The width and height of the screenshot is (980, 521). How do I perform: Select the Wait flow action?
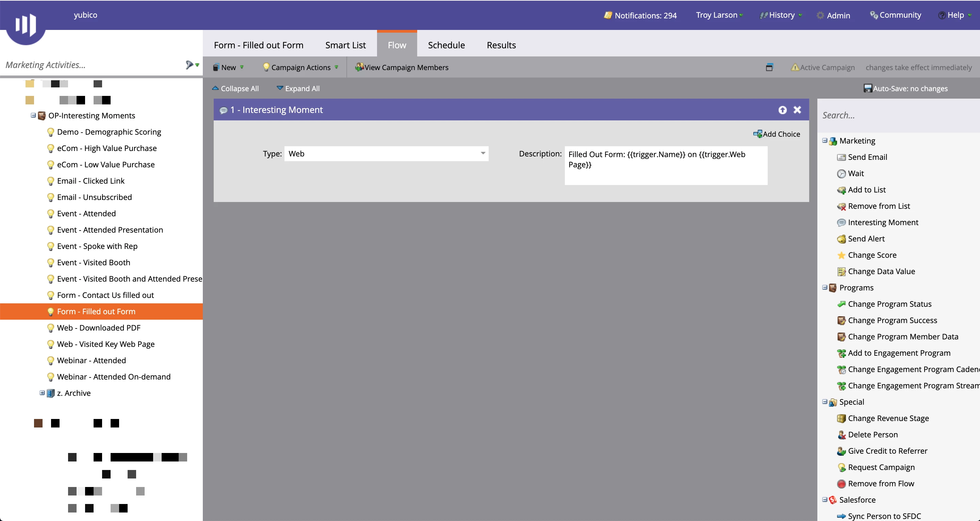coord(855,173)
